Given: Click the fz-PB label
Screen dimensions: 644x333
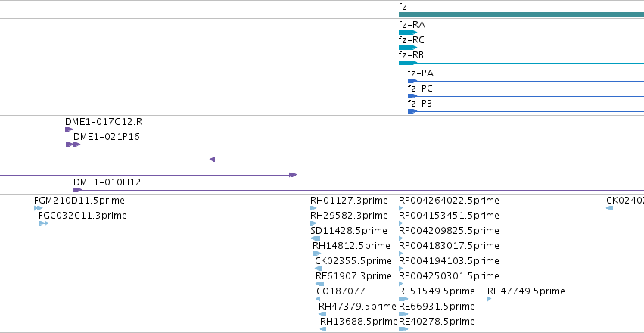Looking at the screenshot, I should [x=420, y=104].
